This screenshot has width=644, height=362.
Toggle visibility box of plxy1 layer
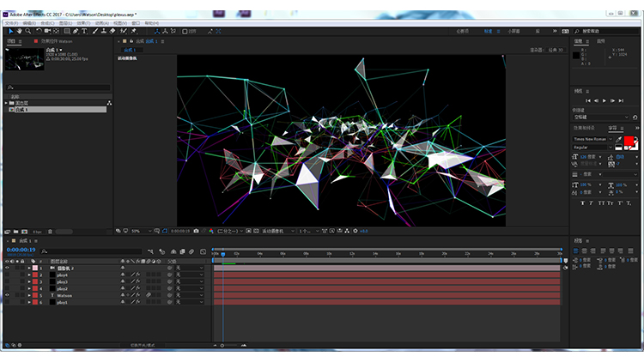(7, 302)
